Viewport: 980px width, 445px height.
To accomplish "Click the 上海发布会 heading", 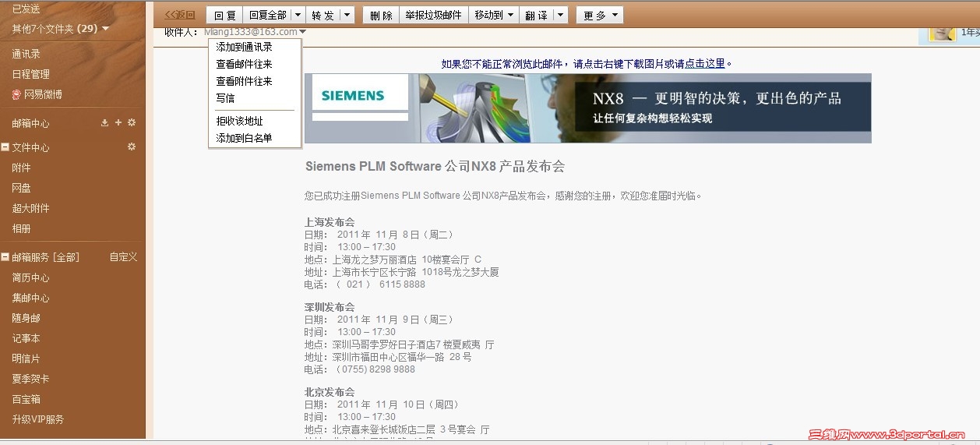I will (330, 222).
